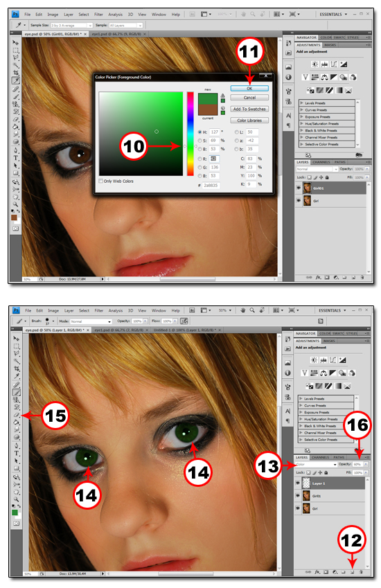
Task: Click the hex color field showing 2a8835
Action: pos(211,185)
